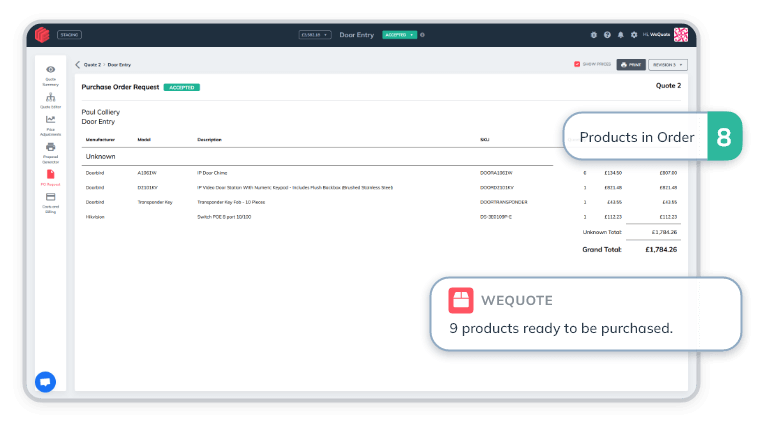
Task: Open the Accepted status dropdown in header
Action: pos(399,34)
